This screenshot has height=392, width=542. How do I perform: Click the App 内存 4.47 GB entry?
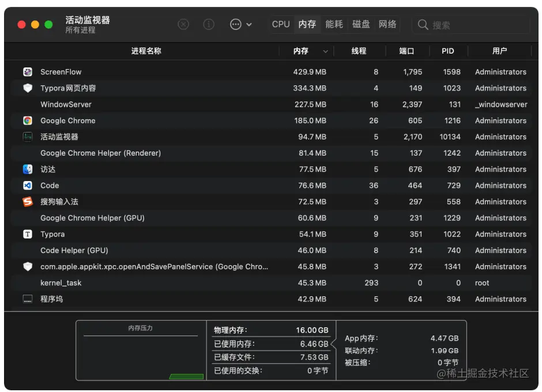point(402,338)
